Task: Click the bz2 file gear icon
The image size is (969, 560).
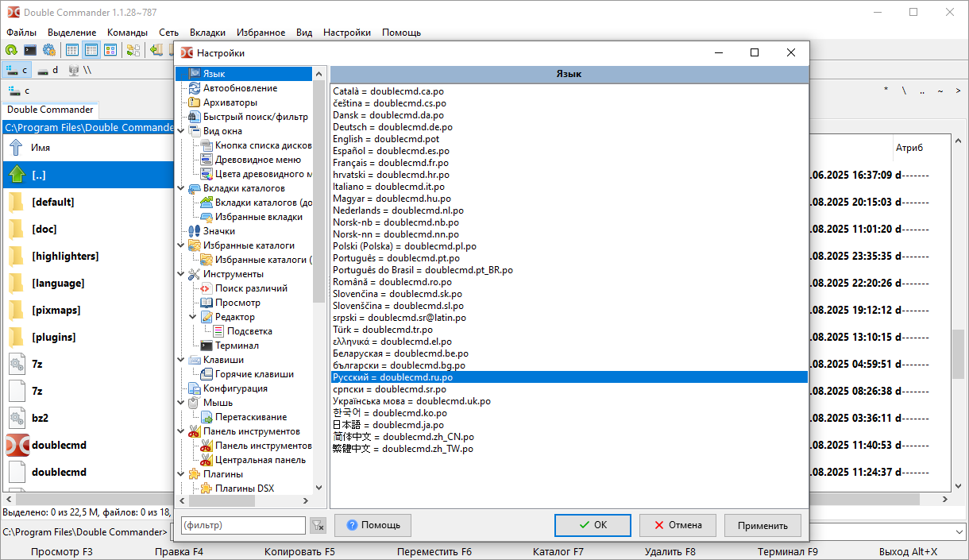Action: (x=17, y=418)
